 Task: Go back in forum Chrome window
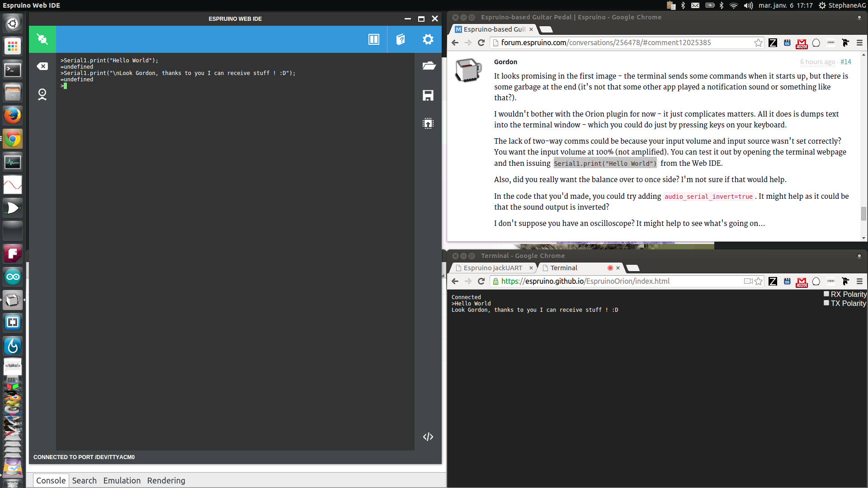tap(455, 42)
